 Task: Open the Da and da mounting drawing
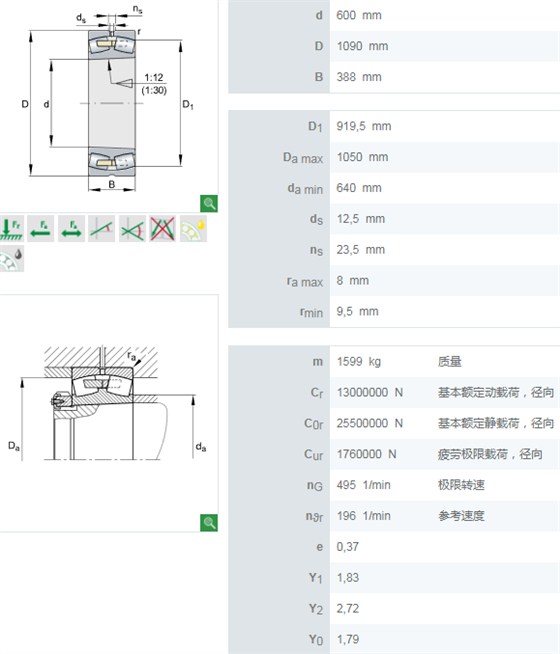[108, 404]
